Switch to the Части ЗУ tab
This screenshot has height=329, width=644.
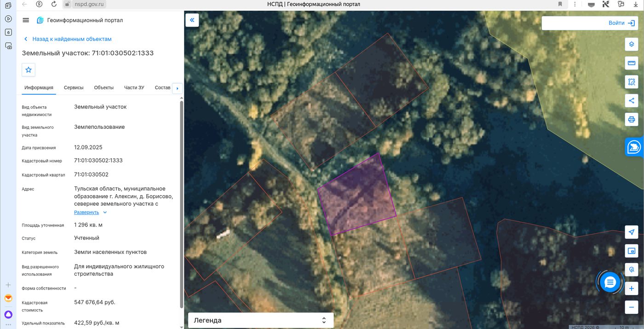[x=134, y=87]
